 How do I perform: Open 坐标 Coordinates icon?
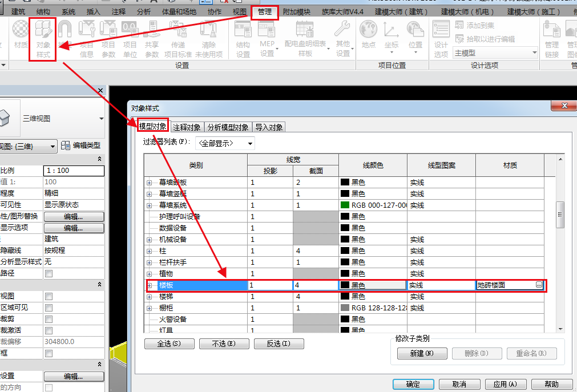pos(391,37)
